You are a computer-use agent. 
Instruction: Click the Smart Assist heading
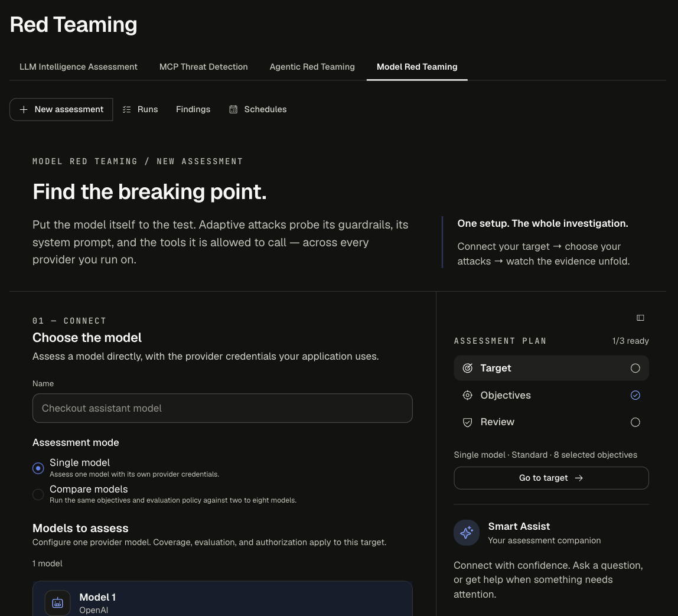[519, 526]
